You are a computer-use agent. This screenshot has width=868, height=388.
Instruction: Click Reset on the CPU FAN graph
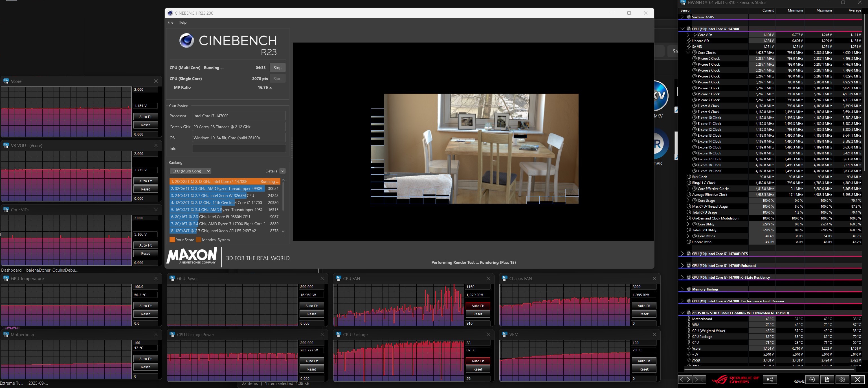478,314
